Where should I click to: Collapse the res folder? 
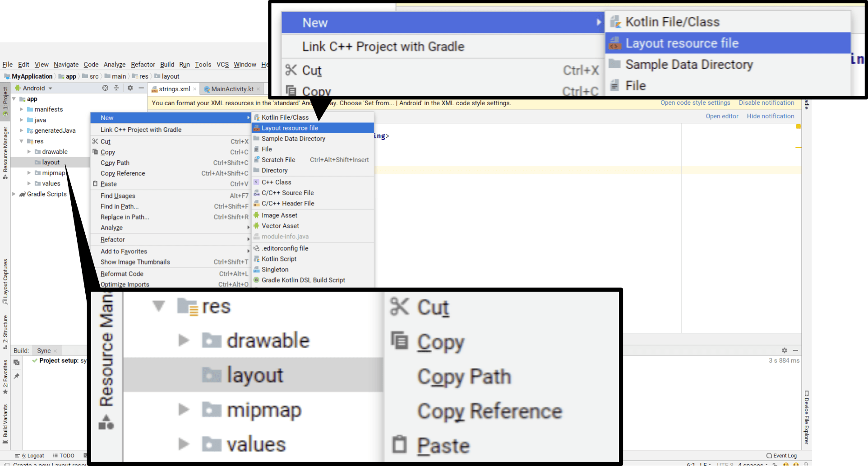[21, 141]
